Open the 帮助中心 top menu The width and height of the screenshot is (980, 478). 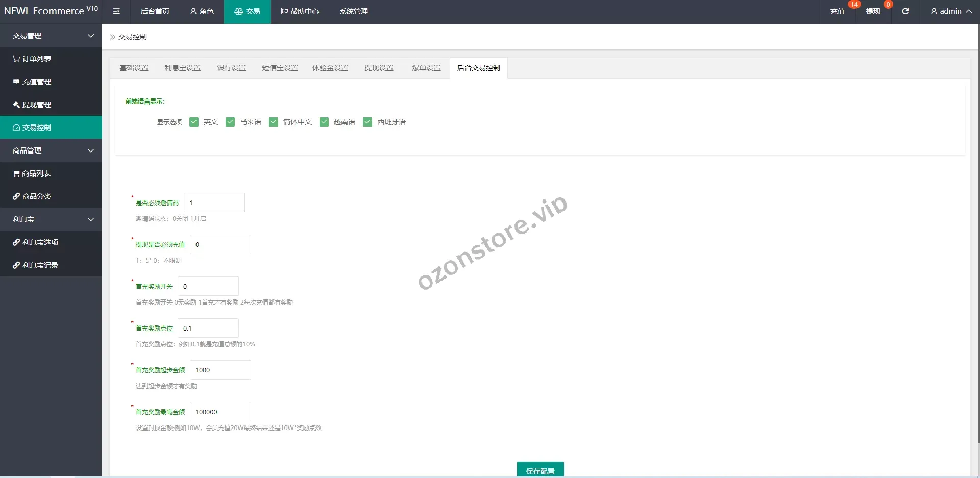click(300, 11)
